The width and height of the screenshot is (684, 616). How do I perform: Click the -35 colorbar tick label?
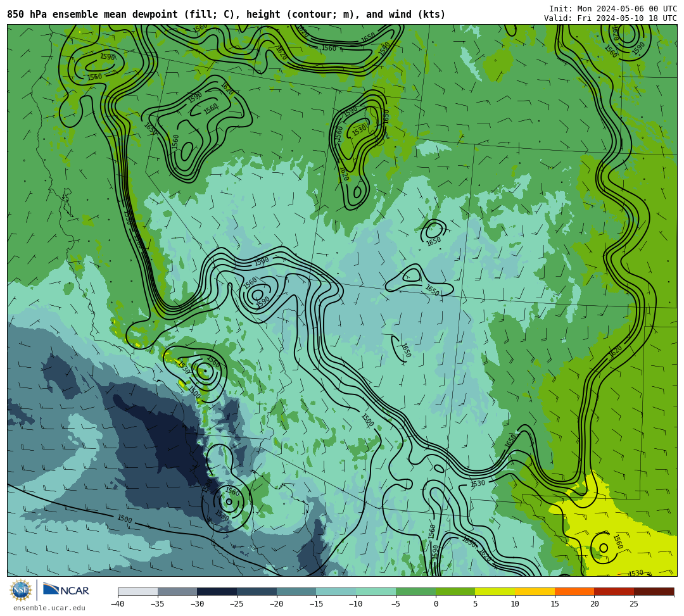tap(157, 604)
